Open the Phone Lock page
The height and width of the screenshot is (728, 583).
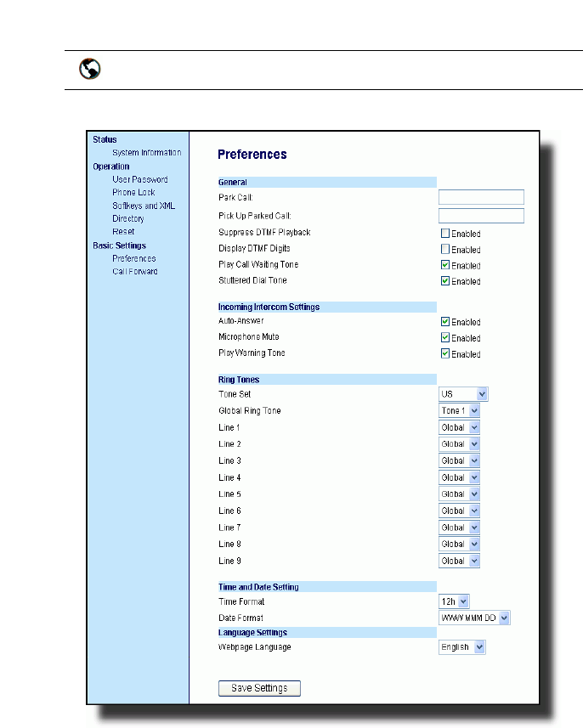tap(133, 192)
